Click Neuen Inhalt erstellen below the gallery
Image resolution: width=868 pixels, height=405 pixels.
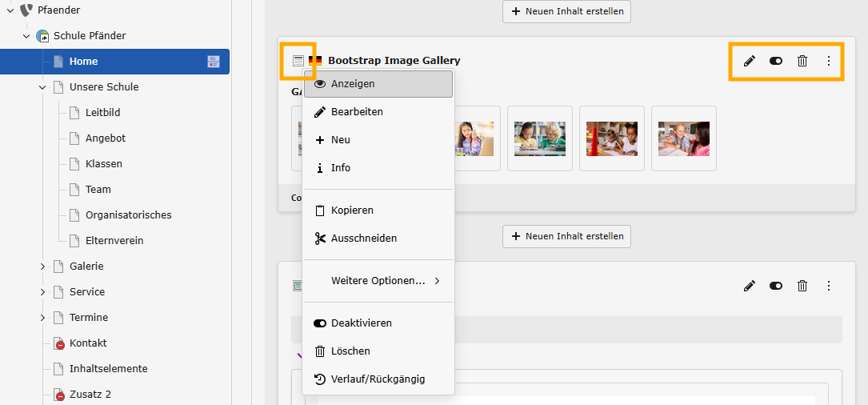567,237
